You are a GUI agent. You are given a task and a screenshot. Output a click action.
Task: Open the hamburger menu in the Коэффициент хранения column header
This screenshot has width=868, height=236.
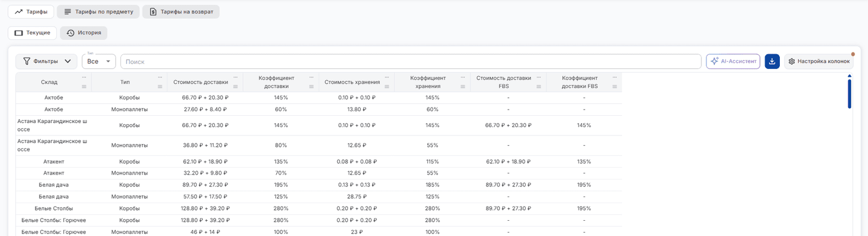463,86
